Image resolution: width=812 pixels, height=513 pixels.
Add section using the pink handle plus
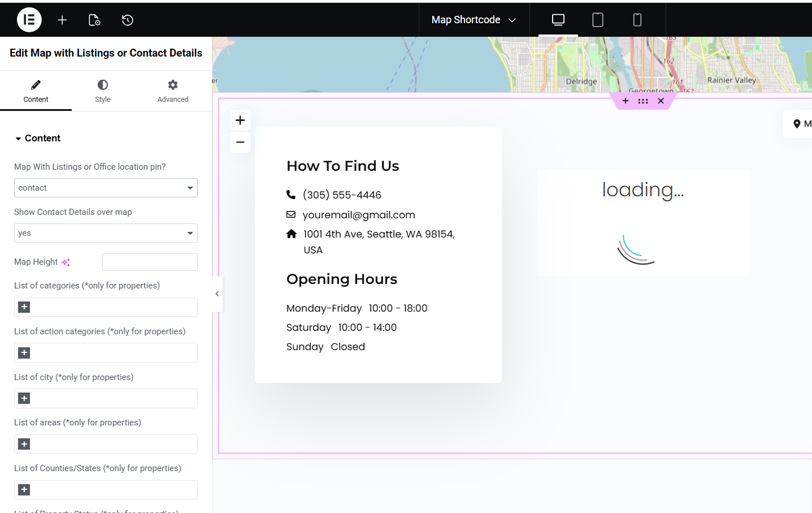[x=626, y=101]
